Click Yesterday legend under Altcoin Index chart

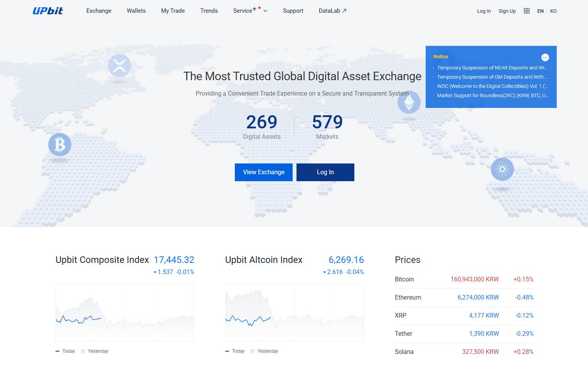264,351
